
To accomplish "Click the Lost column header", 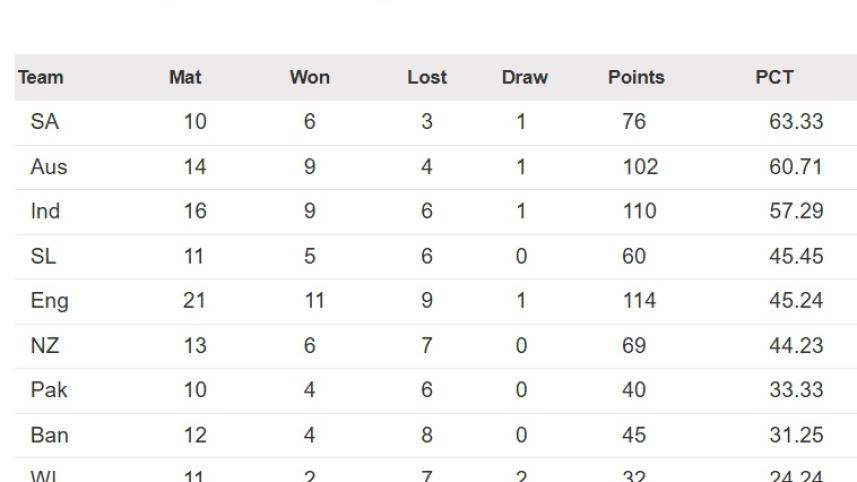I will click(x=427, y=77).
